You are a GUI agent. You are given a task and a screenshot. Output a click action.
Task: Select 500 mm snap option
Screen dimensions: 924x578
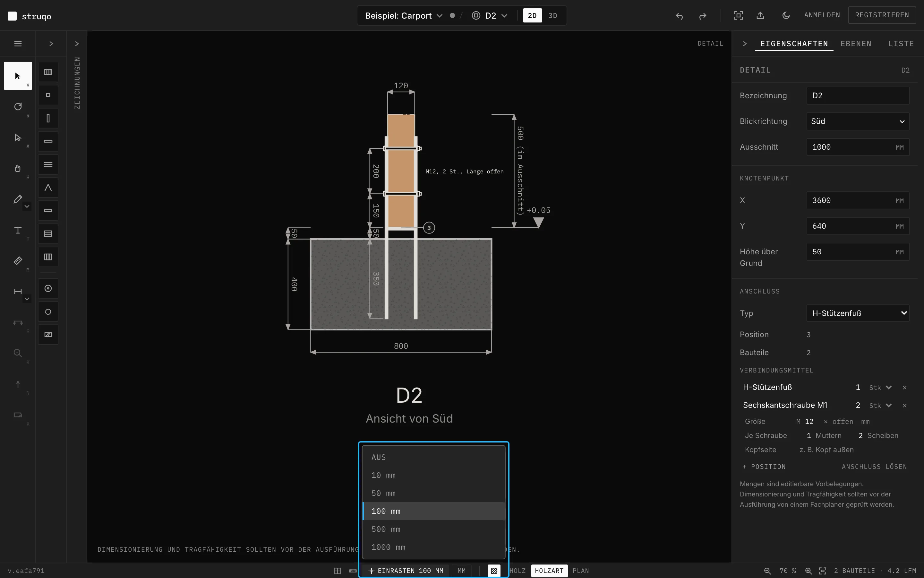point(434,529)
